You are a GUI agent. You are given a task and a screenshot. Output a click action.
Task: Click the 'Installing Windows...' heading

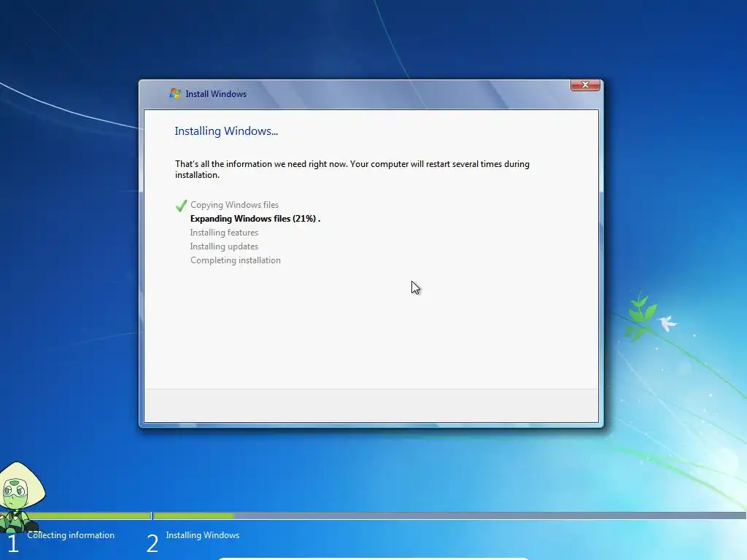pos(226,131)
